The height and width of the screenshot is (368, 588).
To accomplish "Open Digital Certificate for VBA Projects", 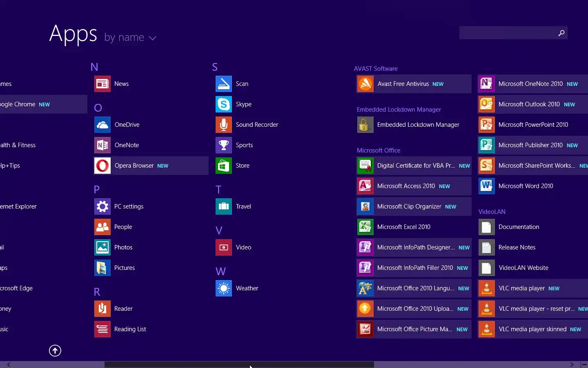I will coord(414,166).
